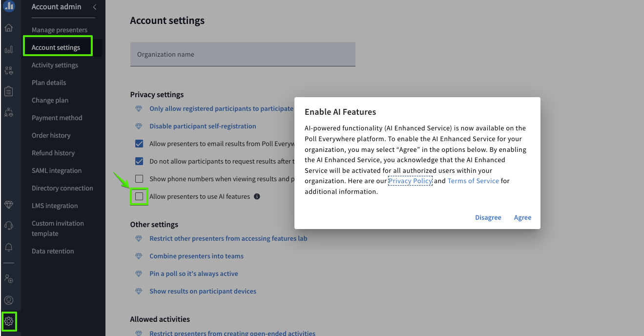Check Allow presenters to use AI features

click(139, 196)
